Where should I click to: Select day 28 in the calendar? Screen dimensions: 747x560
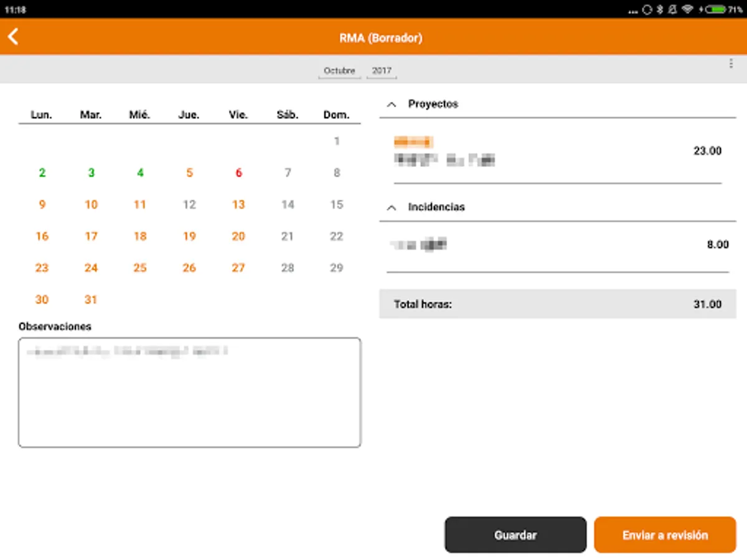click(288, 268)
